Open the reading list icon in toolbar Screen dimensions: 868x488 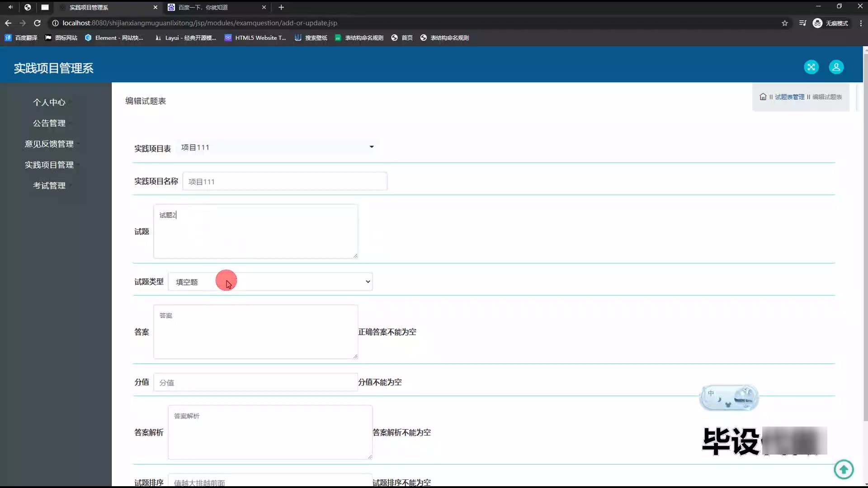pyautogui.click(x=802, y=23)
